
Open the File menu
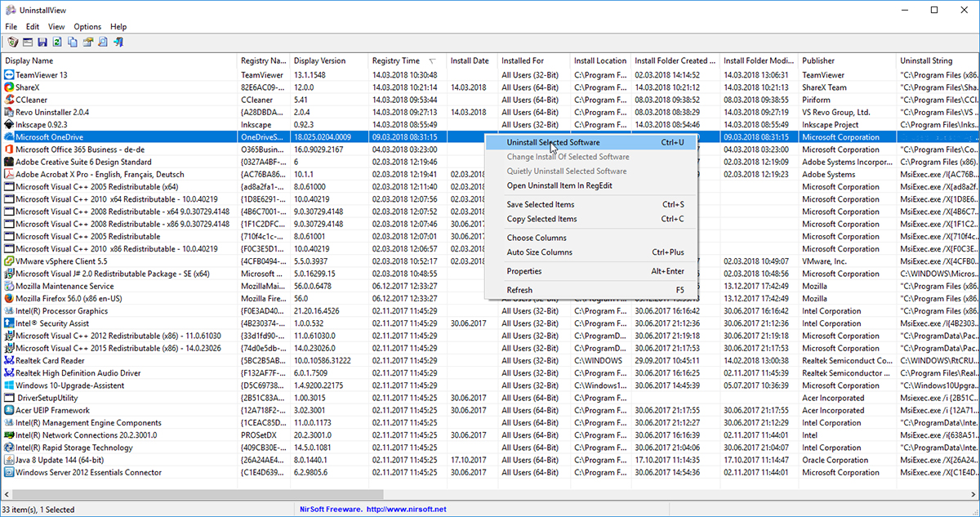11,27
